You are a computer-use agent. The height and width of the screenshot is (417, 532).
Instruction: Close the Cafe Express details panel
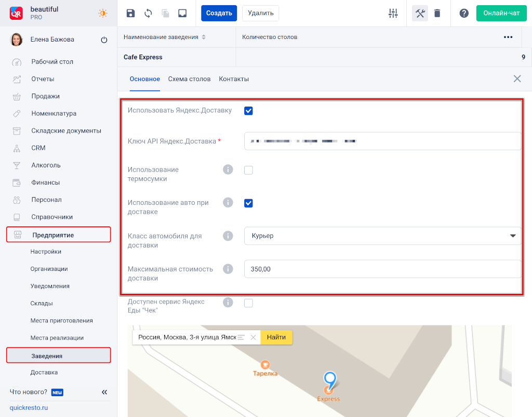[x=517, y=79]
